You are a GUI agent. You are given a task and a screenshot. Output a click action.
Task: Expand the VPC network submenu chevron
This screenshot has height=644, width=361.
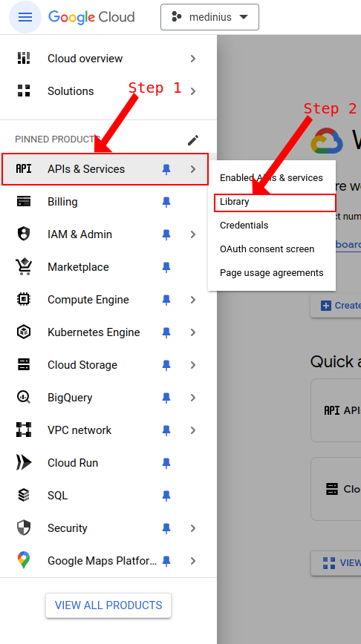(x=193, y=430)
